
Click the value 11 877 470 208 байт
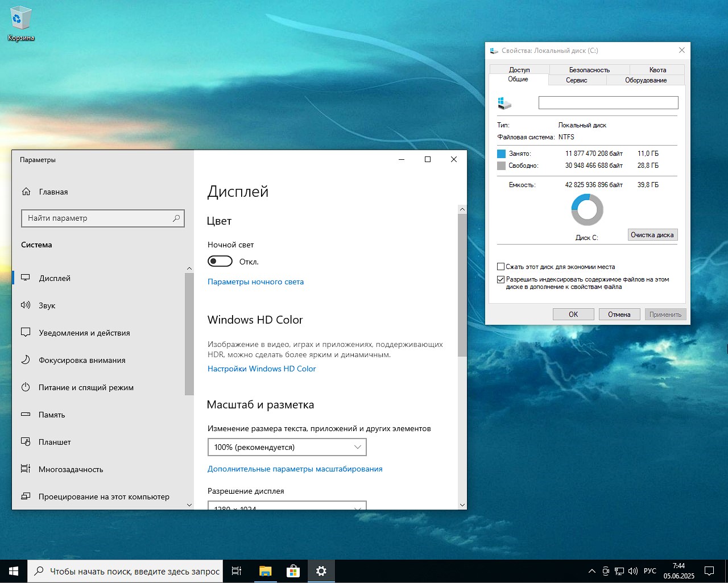coord(594,154)
